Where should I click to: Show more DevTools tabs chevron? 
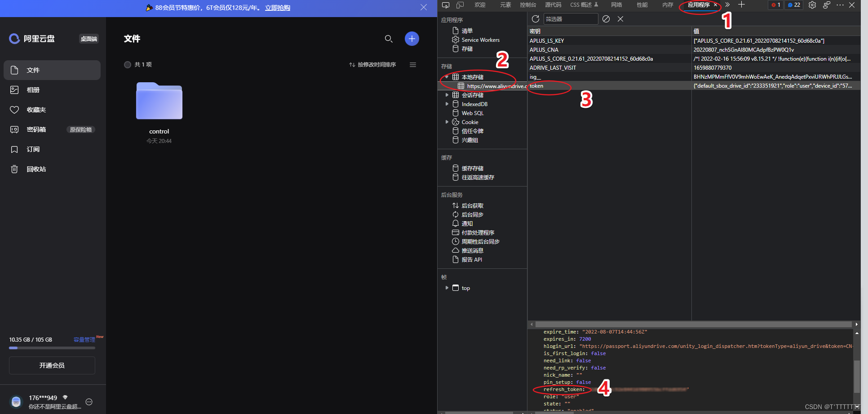(x=727, y=5)
